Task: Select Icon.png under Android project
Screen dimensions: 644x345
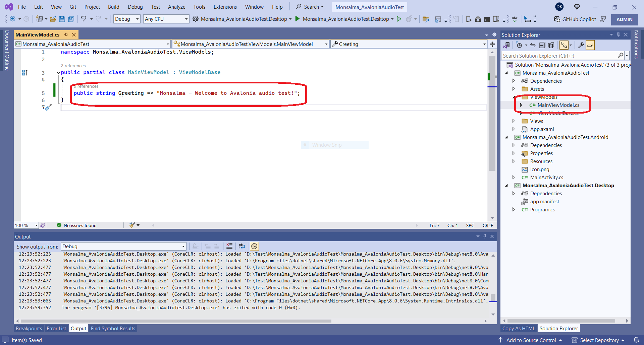Action: 539,169
